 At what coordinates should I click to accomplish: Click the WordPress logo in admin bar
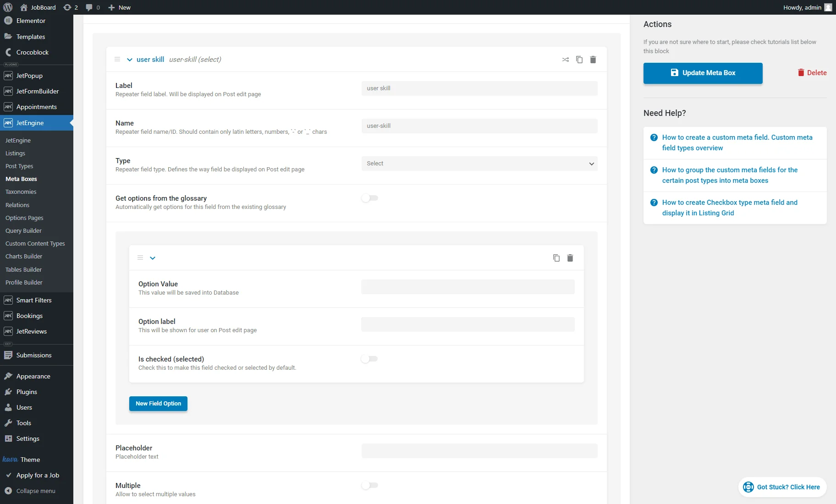pos(8,7)
